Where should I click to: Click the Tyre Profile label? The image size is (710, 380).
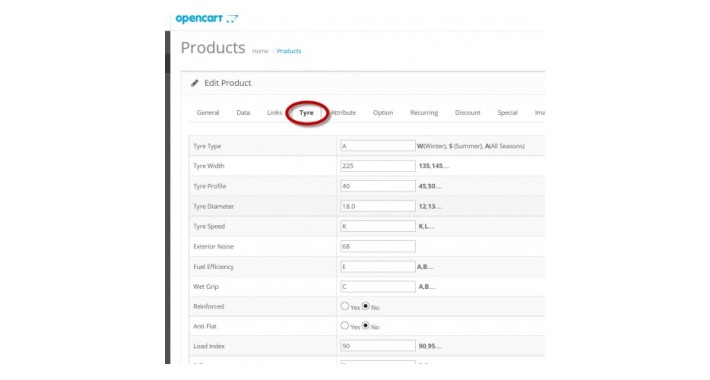[210, 186]
